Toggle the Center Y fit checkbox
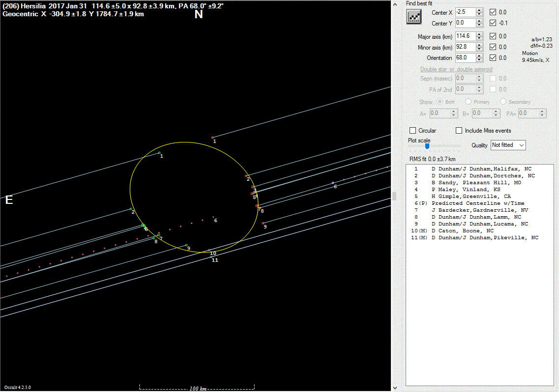 tap(493, 23)
